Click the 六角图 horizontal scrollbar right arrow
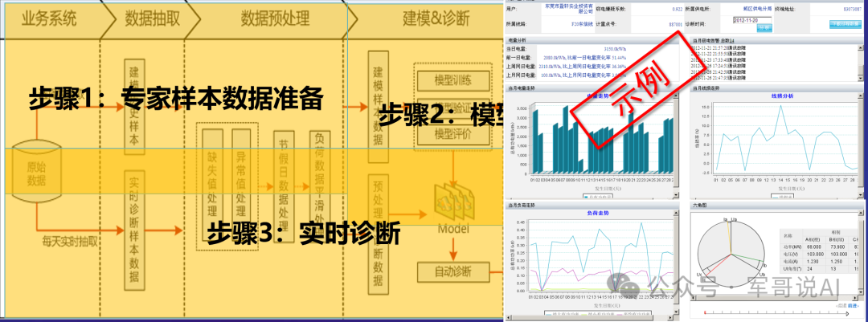Viewport: 868px width, 322px height. [854, 298]
